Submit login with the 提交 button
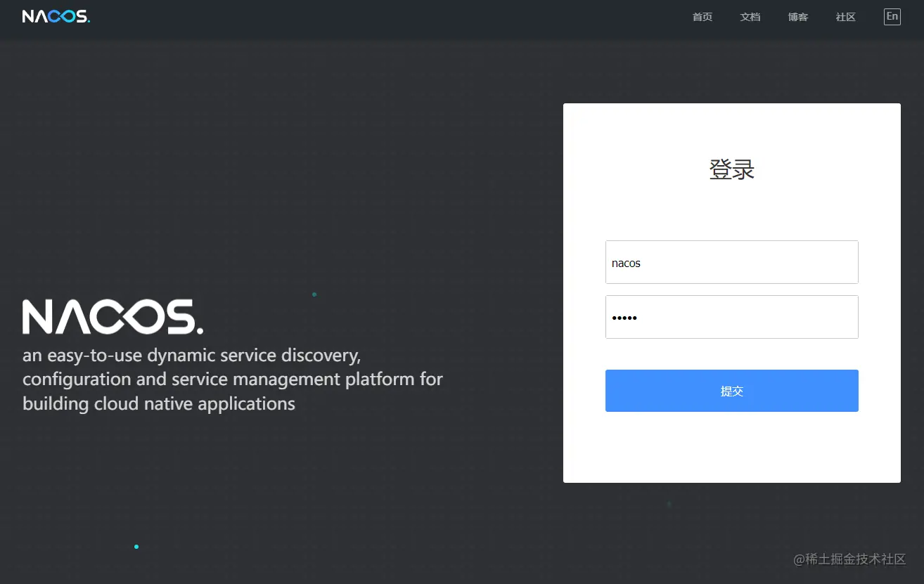The image size is (924, 584). (732, 391)
